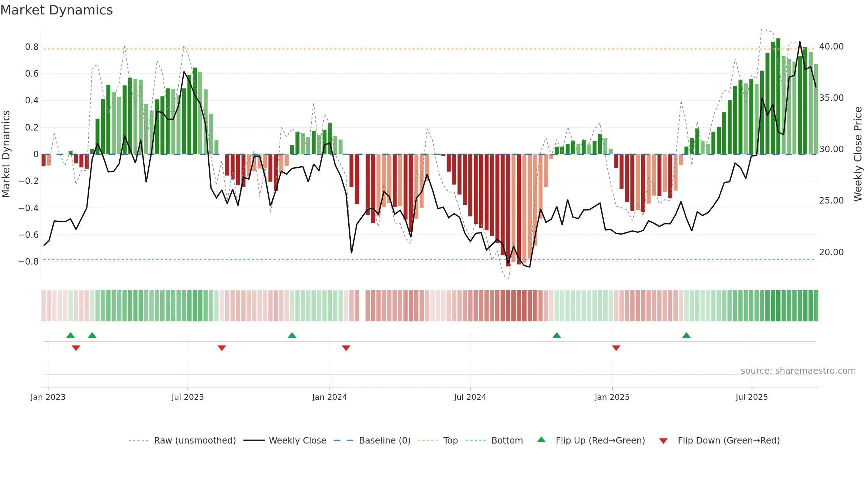Click the Market Dynamics chart title
Image resolution: width=868 pixels, height=488 pixels.
click(x=56, y=10)
